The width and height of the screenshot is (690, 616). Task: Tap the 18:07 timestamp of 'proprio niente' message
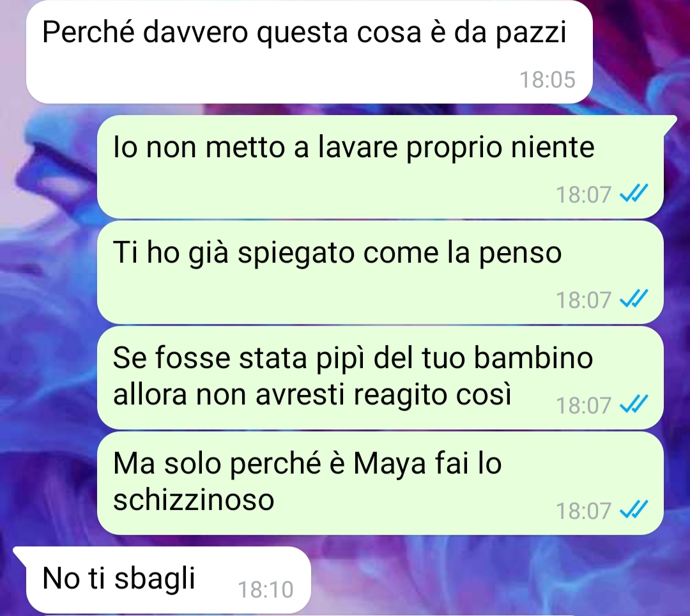tap(583, 194)
